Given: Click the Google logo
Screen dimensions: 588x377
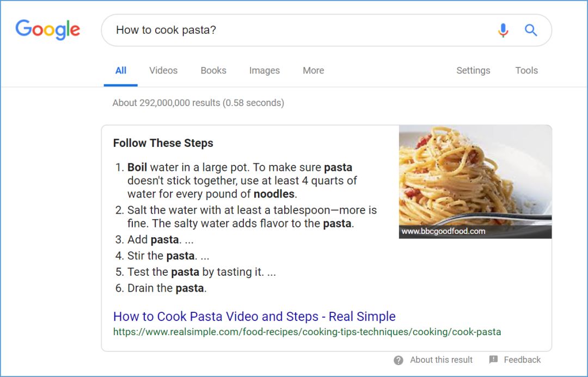Looking at the screenshot, I should click(x=48, y=30).
